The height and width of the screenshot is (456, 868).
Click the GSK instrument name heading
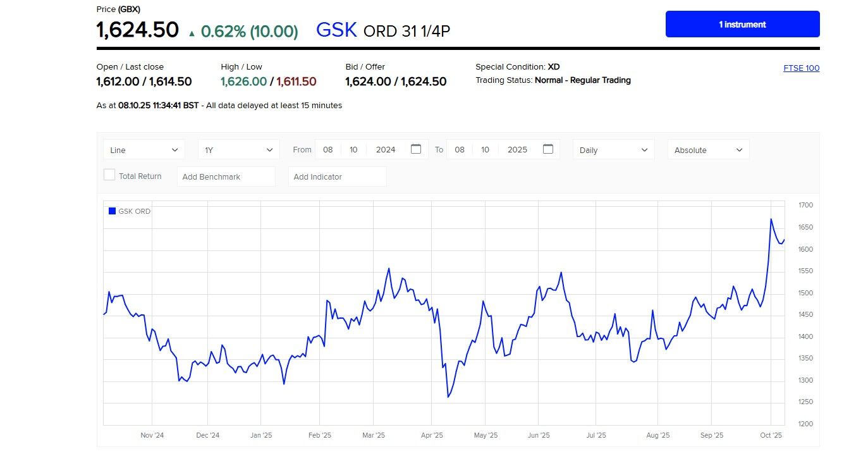(336, 30)
